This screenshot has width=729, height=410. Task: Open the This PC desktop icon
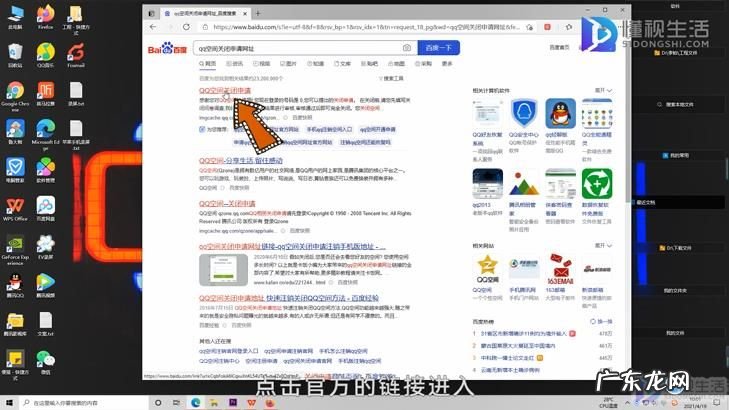pyautogui.click(x=15, y=18)
